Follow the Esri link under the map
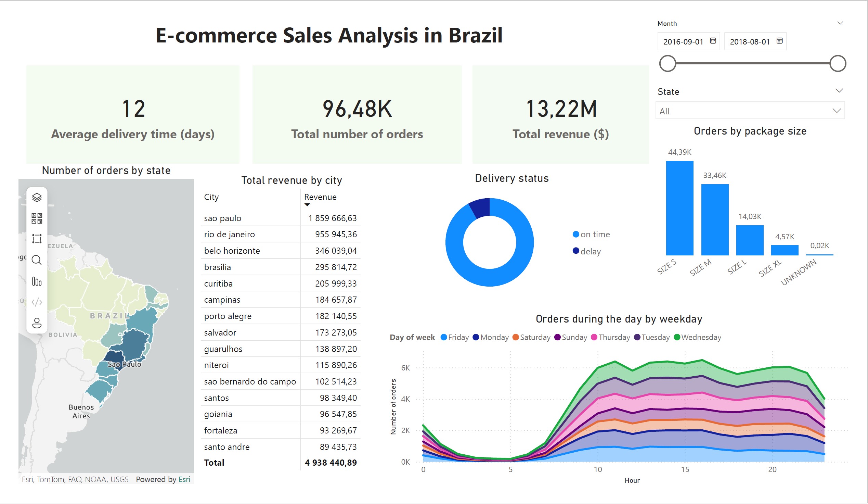 [184, 479]
